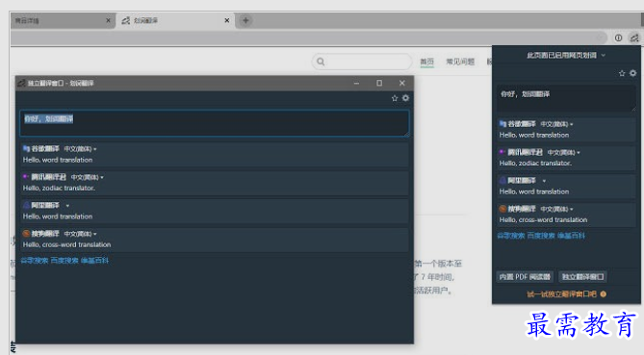Maximize the standalone translation window
The height and width of the screenshot is (355, 644).
(x=379, y=83)
